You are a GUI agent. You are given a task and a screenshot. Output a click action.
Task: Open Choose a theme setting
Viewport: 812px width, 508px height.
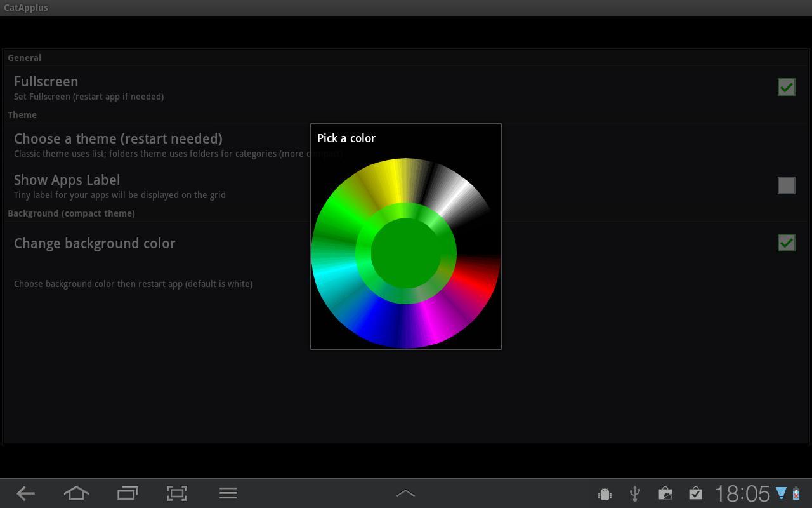[406, 145]
